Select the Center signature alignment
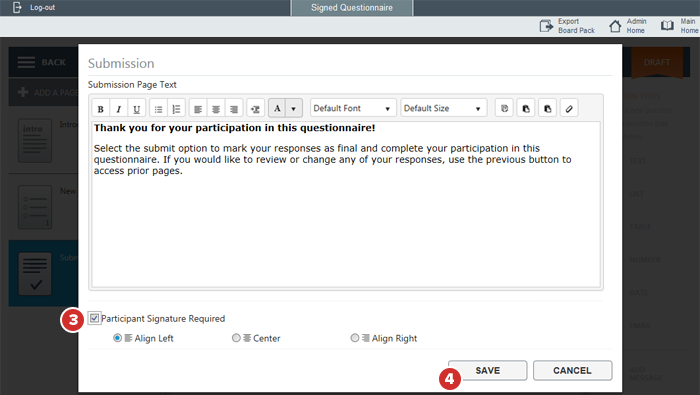Viewport: 700px width, 395px height. 236,338
